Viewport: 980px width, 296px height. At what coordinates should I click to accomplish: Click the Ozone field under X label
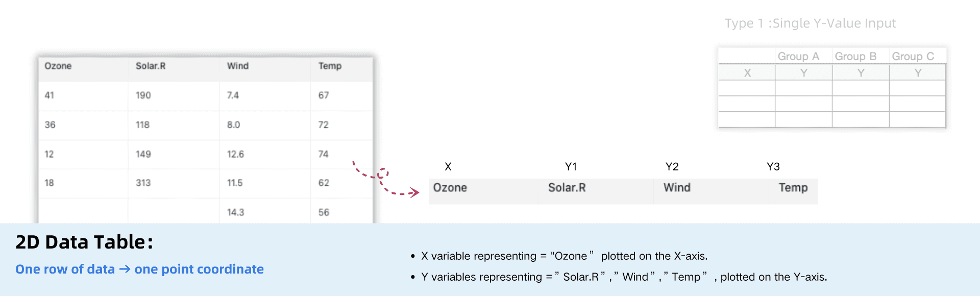coord(483,191)
